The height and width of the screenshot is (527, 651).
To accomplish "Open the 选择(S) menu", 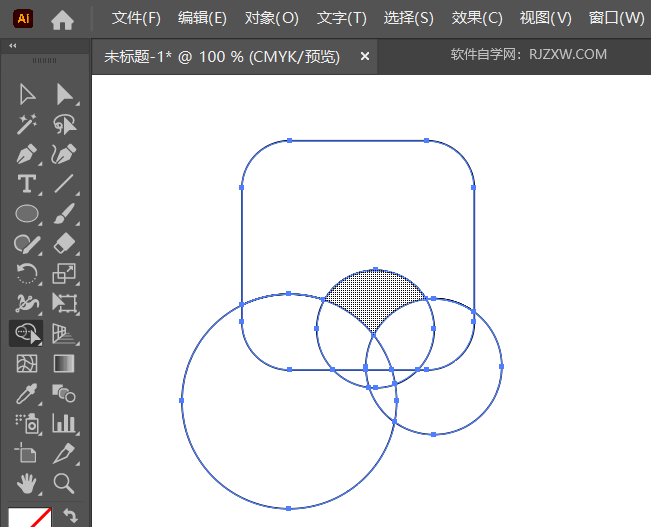I will pos(409,18).
